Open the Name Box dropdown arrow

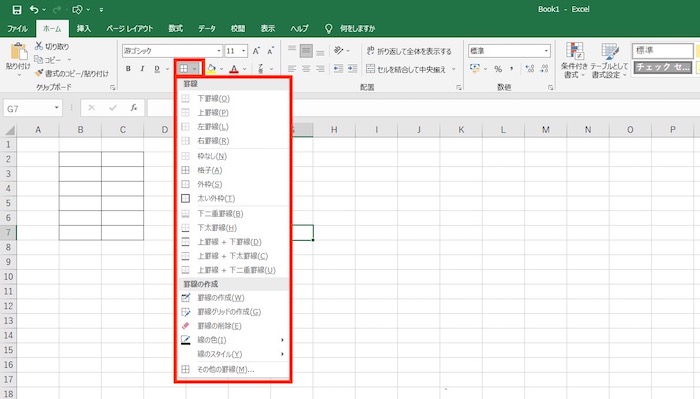click(x=57, y=108)
